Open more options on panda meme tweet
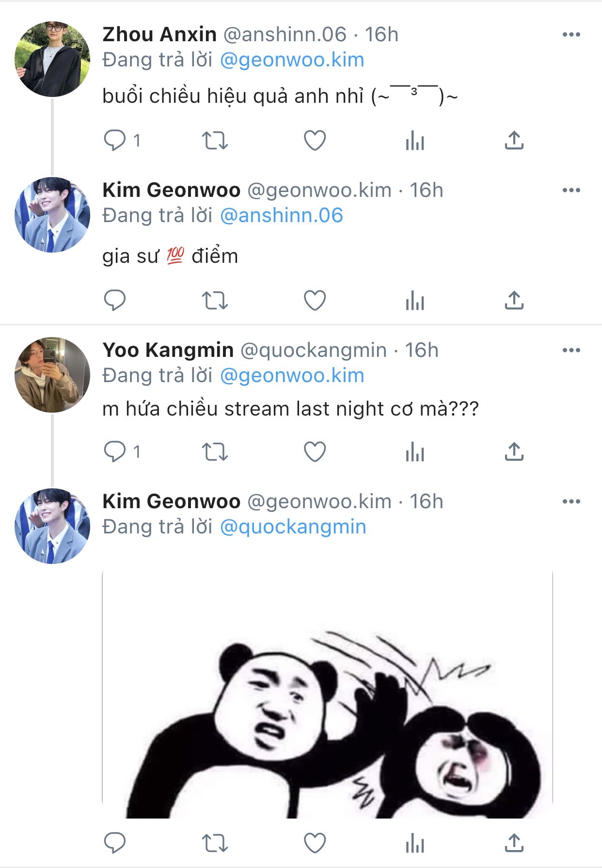This screenshot has height=868, width=602. coord(571,501)
